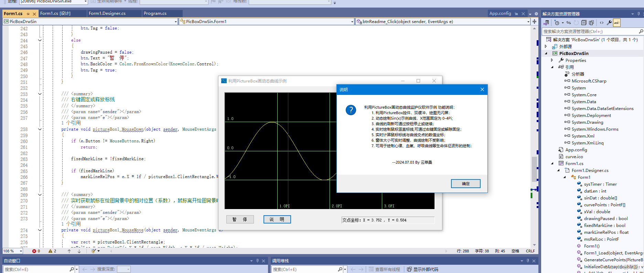Click the Solution Explorer search field
This screenshot has width=644, height=273.
590,31
